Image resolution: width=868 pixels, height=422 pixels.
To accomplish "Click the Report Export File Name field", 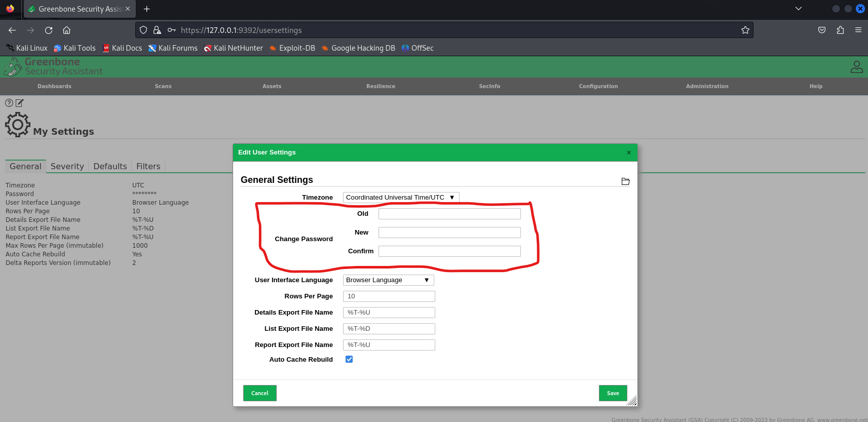I will point(389,345).
